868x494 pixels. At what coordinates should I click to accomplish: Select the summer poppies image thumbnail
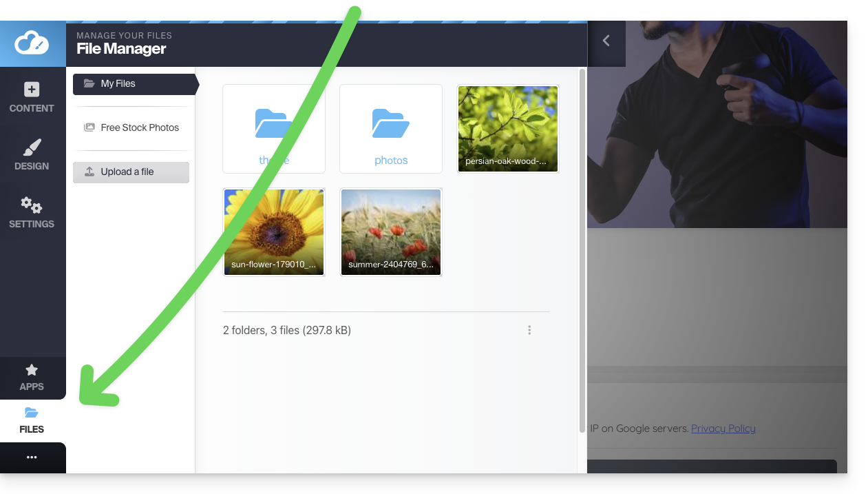[x=391, y=232]
